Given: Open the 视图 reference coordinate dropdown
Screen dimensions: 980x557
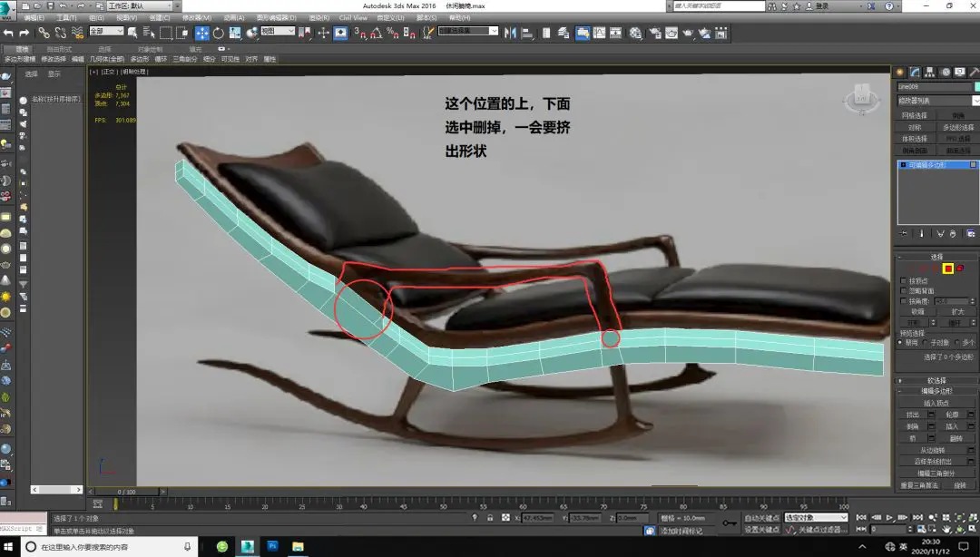Looking at the screenshot, I should coord(278,31).
